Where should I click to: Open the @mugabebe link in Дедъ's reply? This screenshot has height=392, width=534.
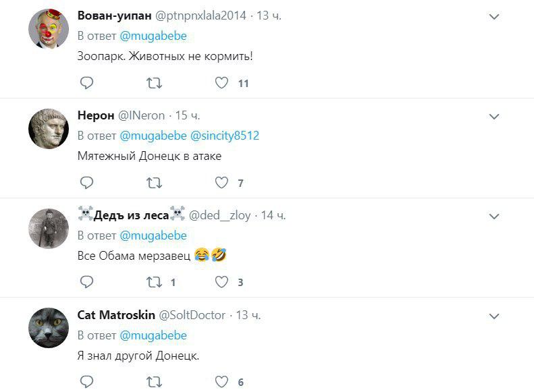point(153,235)
